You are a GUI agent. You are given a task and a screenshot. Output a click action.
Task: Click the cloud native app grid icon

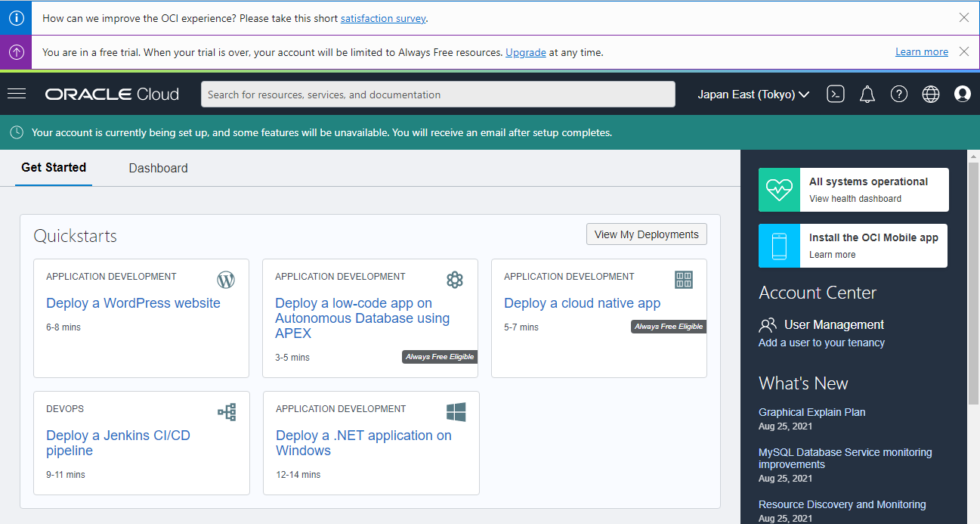tap(684, 280)
